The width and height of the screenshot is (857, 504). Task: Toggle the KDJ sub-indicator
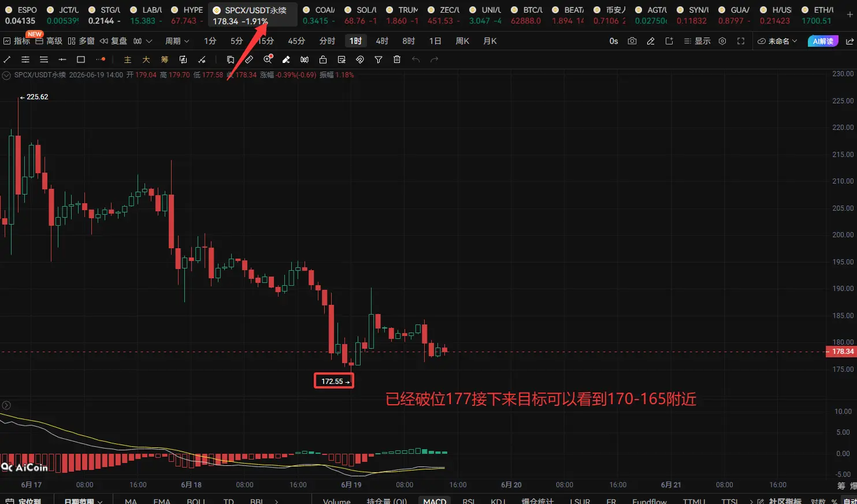point(498,501)
